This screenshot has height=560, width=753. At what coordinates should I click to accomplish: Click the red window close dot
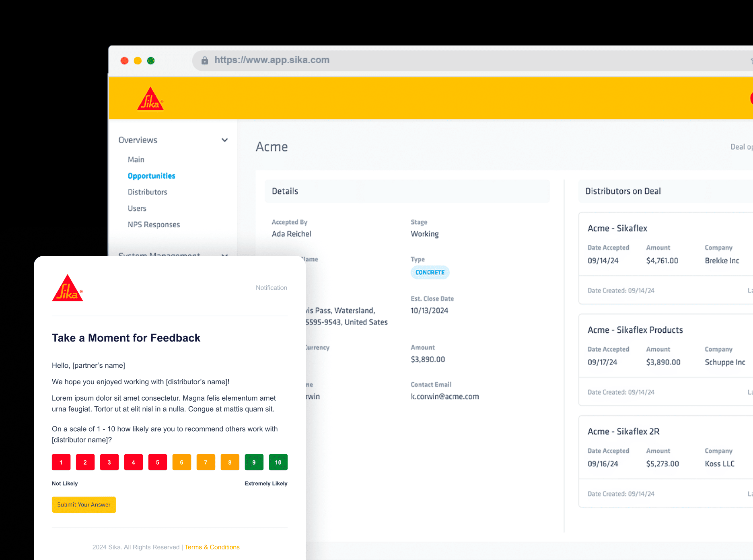click(124, 61)
